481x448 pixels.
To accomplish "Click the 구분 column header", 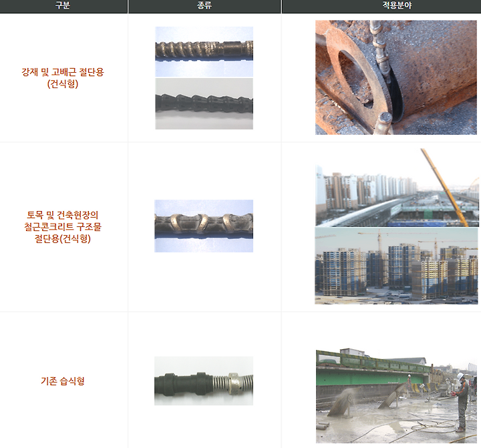I will 63,6.
